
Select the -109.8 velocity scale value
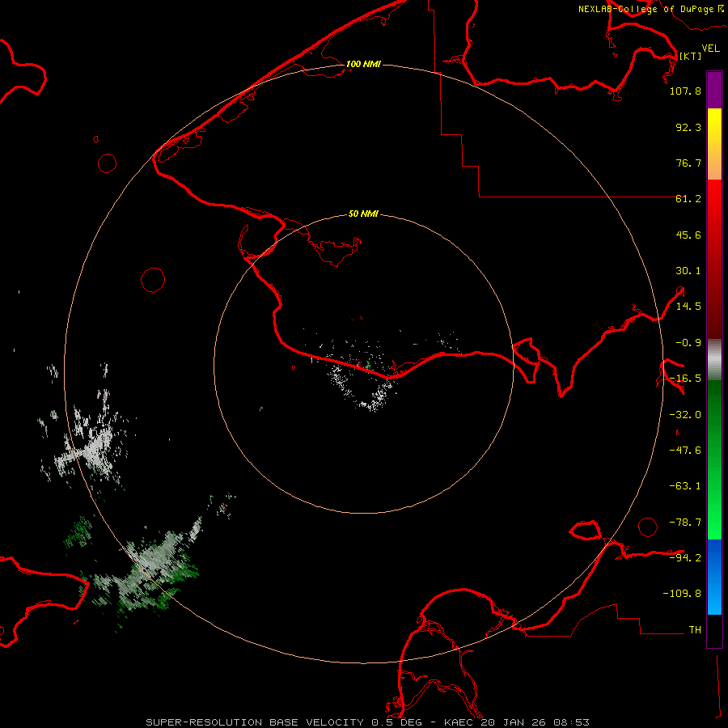coord(682,594)
